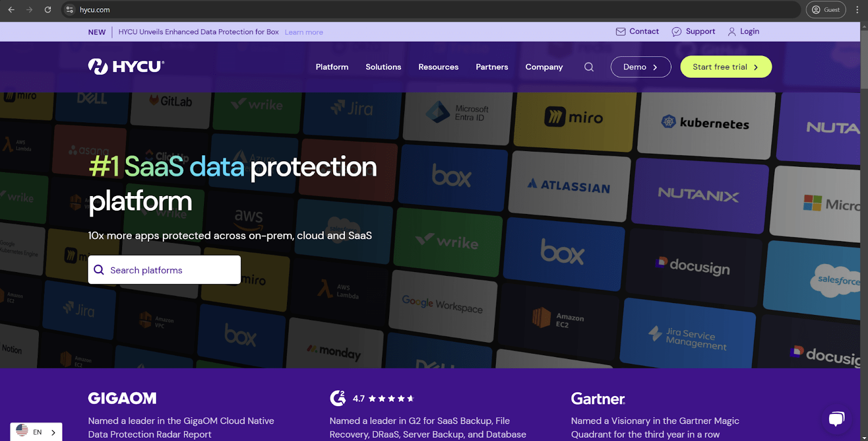Open the Contact link
The width and height of the screenshot is (868, 441).
coord(637,31)
